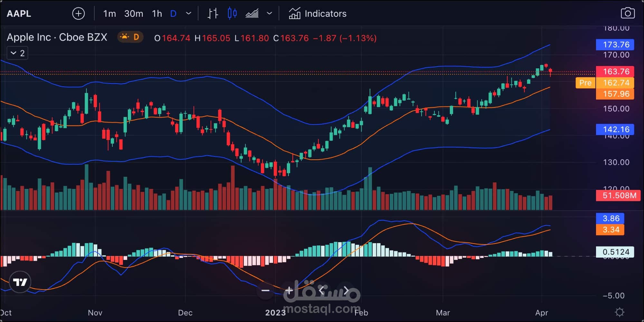Click the closing price value C163.76
Viewport: 644px width, 322px height.
pos(291,38)
